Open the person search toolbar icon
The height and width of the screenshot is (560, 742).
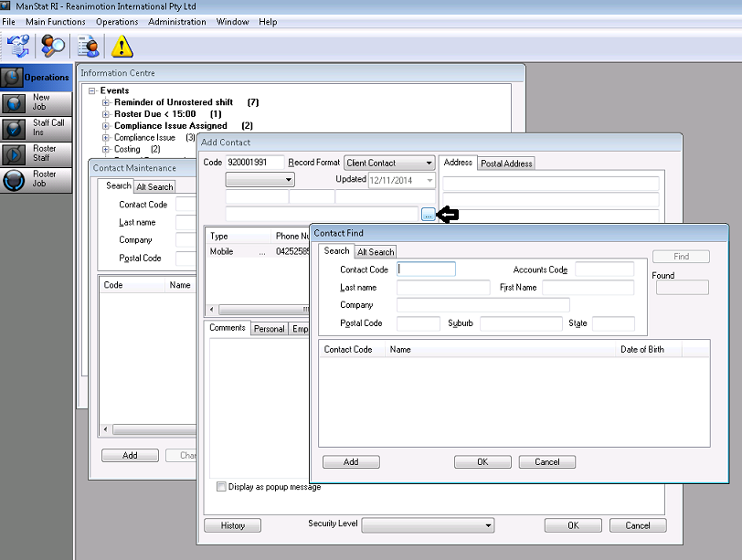click(x=54, y=45)
